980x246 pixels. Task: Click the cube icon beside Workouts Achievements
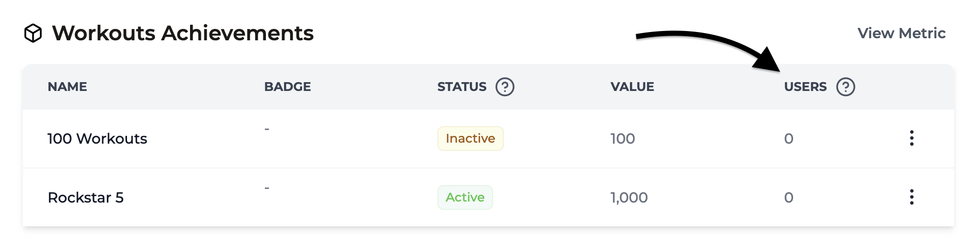tap(33, 34)
